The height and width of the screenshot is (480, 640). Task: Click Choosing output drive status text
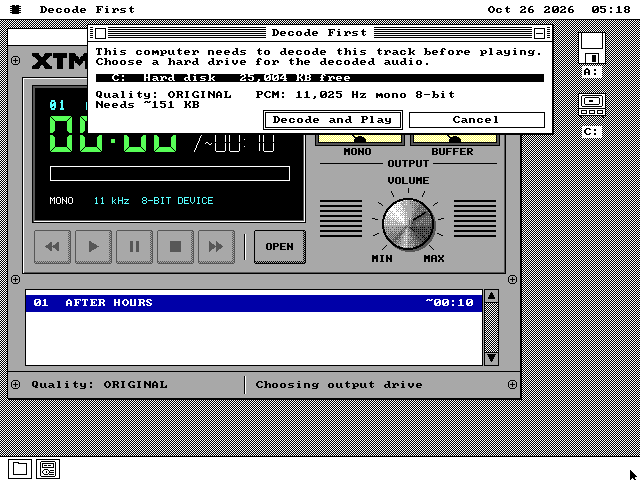339,384
